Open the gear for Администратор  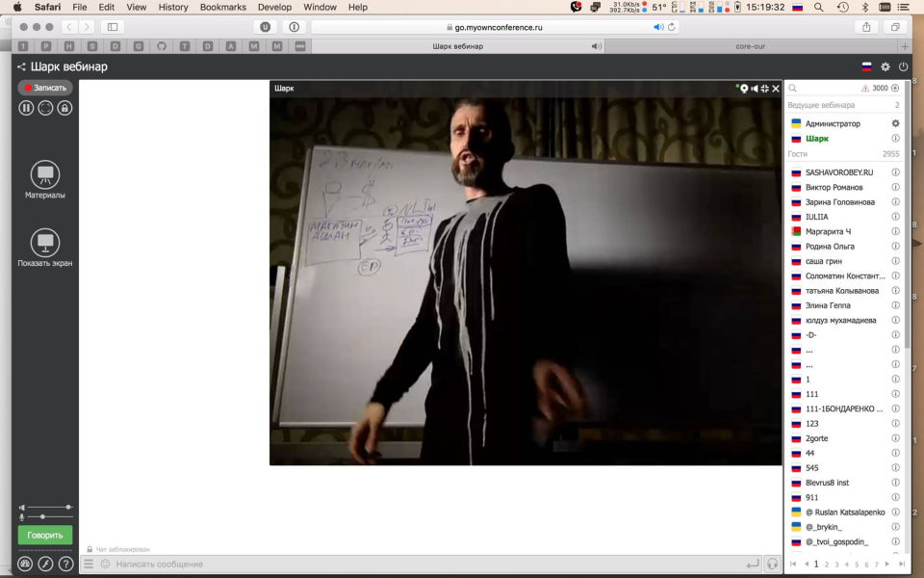[895, 123]
